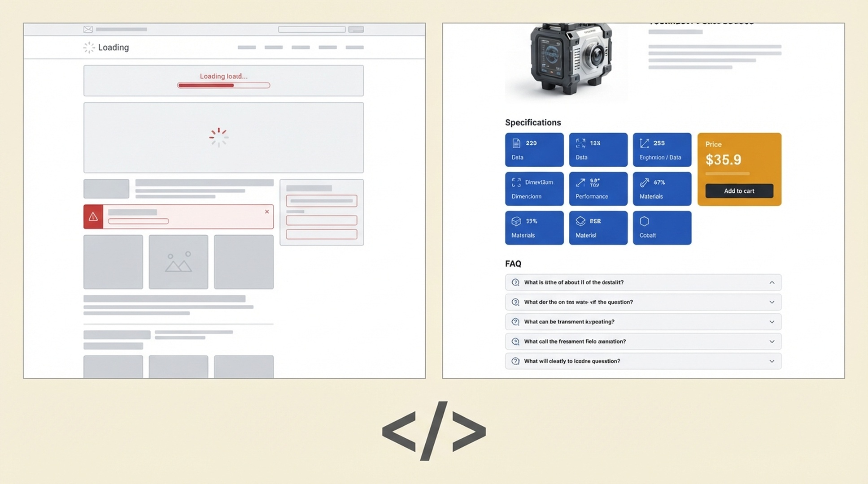Click the question icon on the first FAQ row

point(515,282)
